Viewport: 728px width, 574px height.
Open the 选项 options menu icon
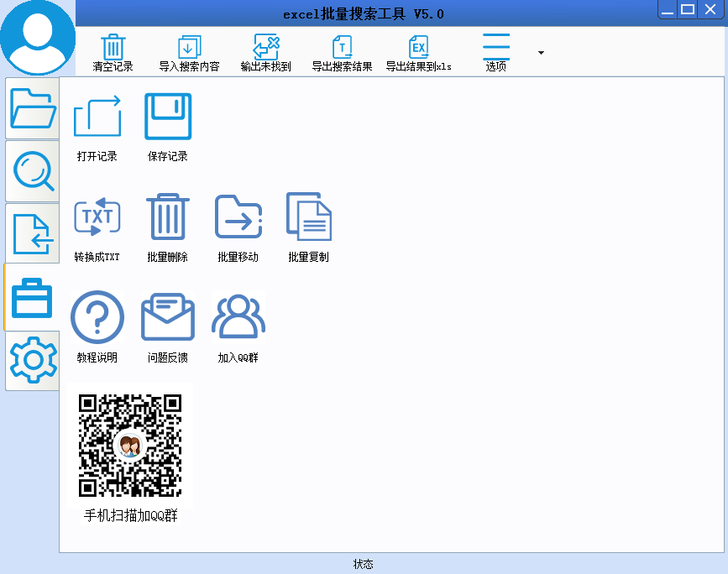pos(496,46)
